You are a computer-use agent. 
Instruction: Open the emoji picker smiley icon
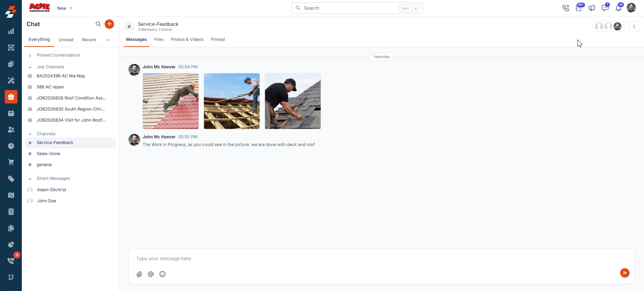tap(162, 274)
